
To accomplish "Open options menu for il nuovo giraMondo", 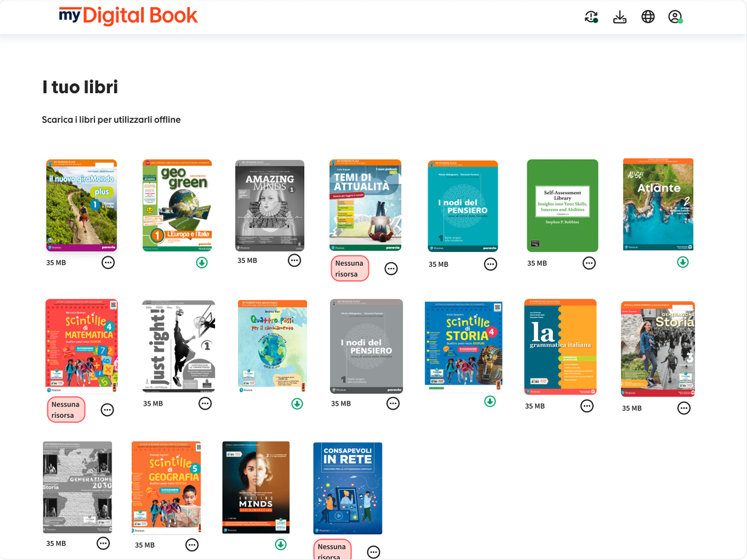I will [x=108, y=262].
